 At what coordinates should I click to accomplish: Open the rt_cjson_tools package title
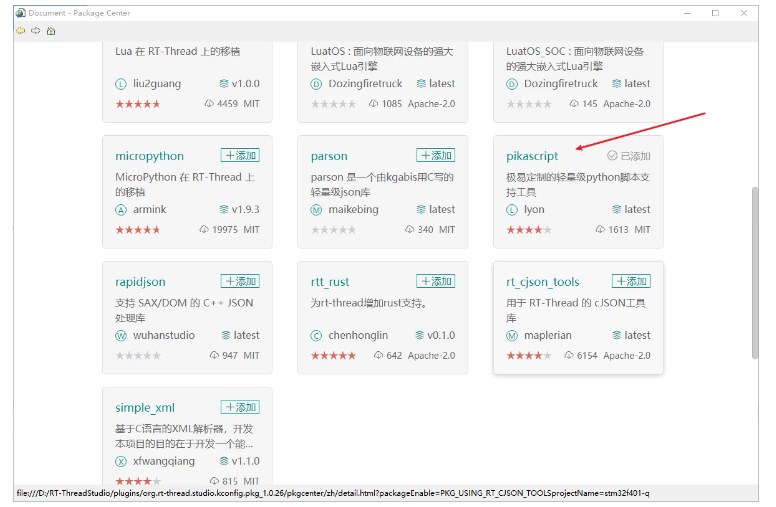pyautogui.click(x=542, y=282)
